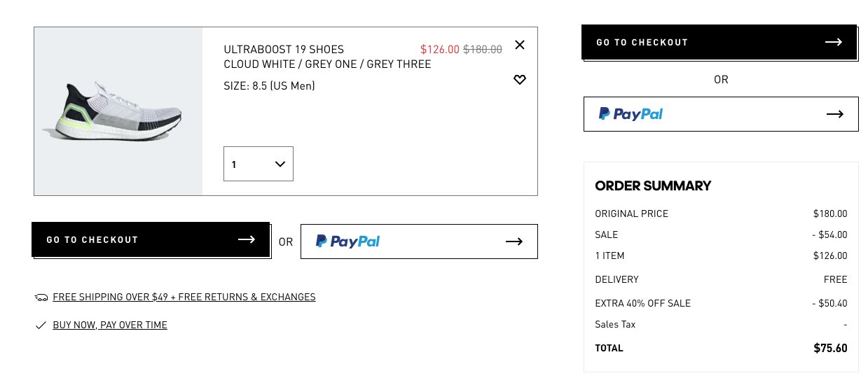
Task: Click the PayPal logo above the order summary
Action: (x=631, y=114)
